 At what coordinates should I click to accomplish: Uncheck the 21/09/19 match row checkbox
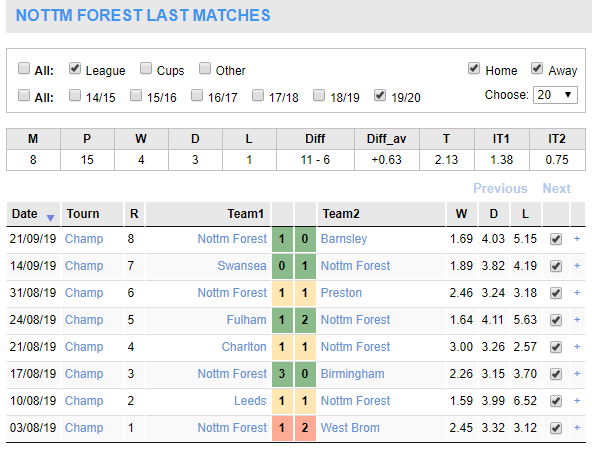556,239
